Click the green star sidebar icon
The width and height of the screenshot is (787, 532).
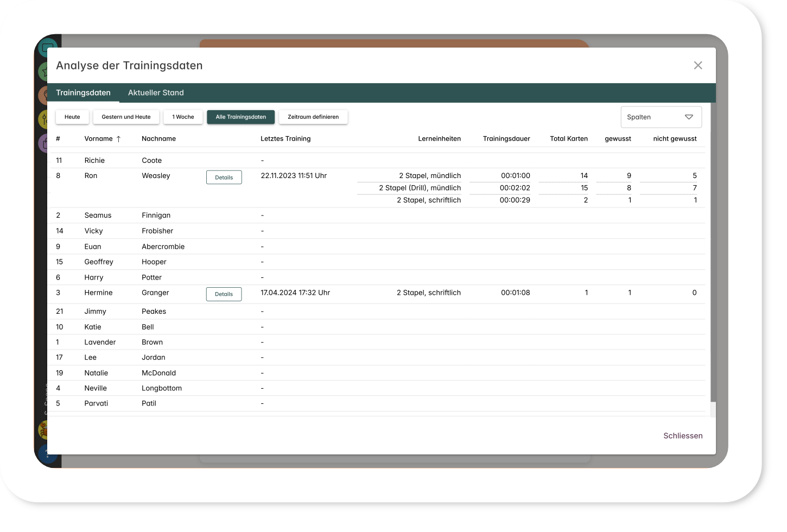(43, 72)
